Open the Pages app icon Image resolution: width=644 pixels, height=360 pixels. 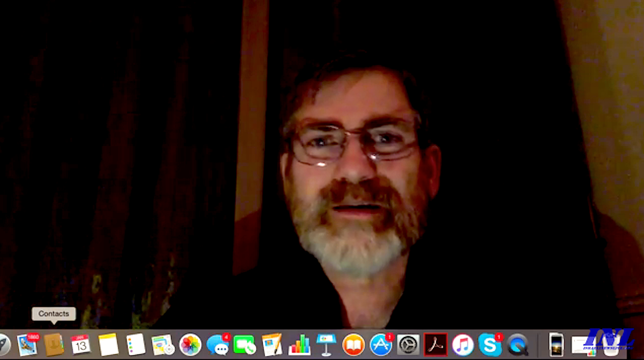coord(271,344)
